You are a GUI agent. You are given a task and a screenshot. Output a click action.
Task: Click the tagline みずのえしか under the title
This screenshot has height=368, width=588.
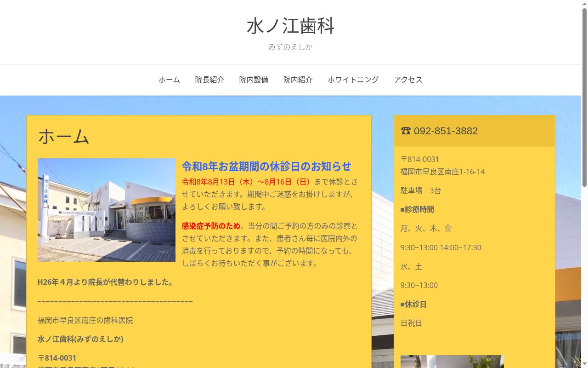(x=290, y=47)
